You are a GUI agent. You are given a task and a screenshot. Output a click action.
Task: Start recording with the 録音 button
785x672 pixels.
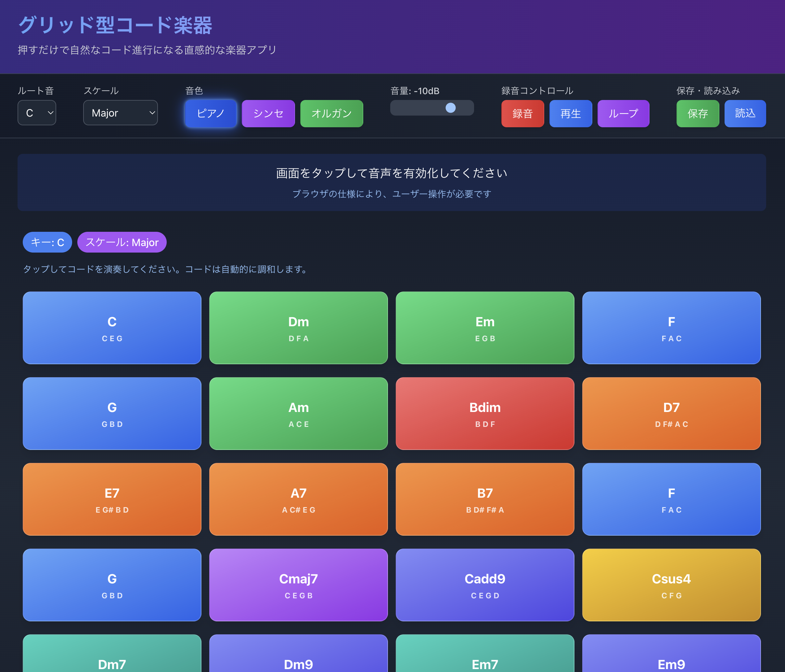[x=522, y=114]
